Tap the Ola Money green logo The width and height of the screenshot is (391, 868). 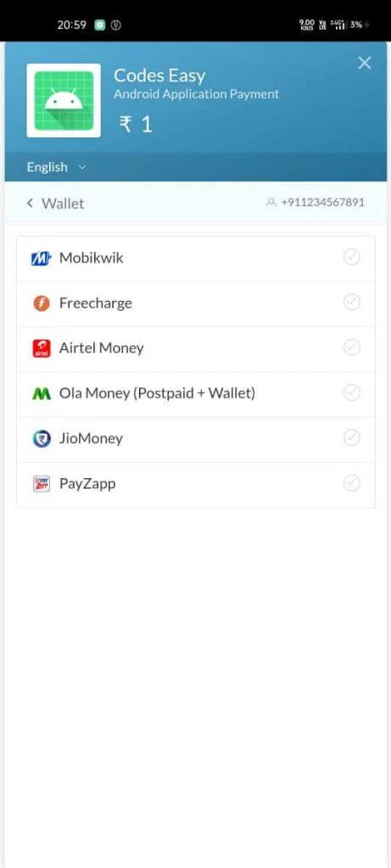(42, 393)
